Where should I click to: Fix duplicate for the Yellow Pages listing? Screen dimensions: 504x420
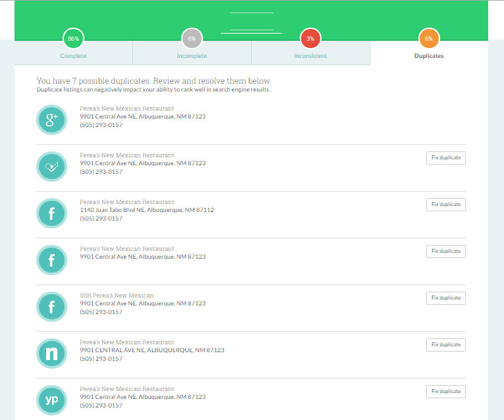(446, 392)
